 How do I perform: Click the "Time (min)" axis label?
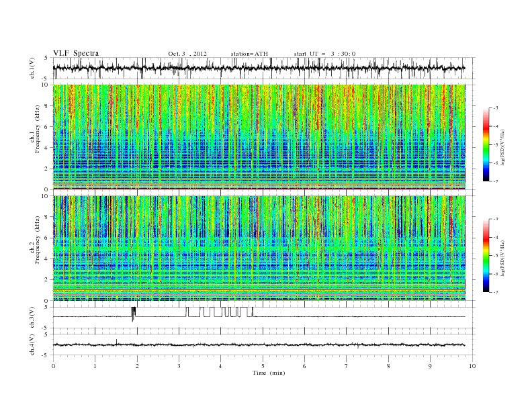[x=269, y=373]
